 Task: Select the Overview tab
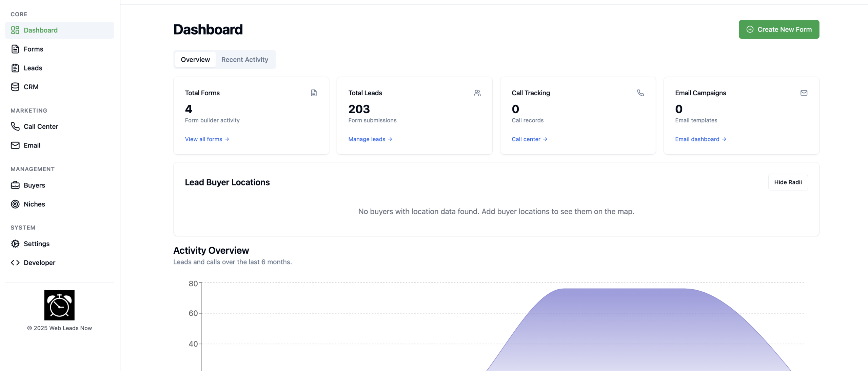tap(195, 60)
